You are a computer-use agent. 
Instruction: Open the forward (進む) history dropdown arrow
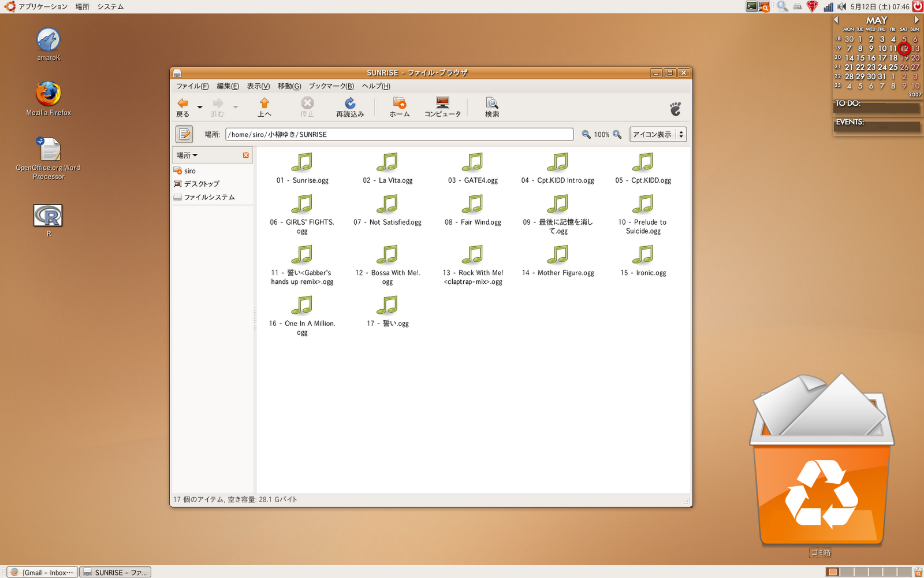(x=235, y=108)
